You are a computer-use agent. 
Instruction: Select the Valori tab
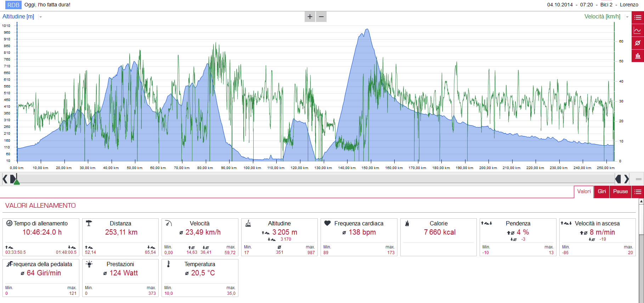click(x=584, y=192)
